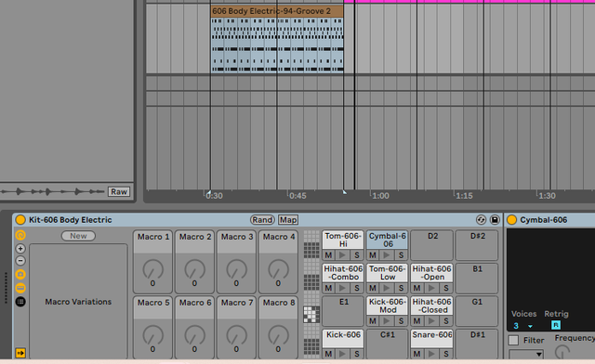595x364 pixels.
Task: Select the Cymbal-606 drum pad
Action: coord(388,240)
